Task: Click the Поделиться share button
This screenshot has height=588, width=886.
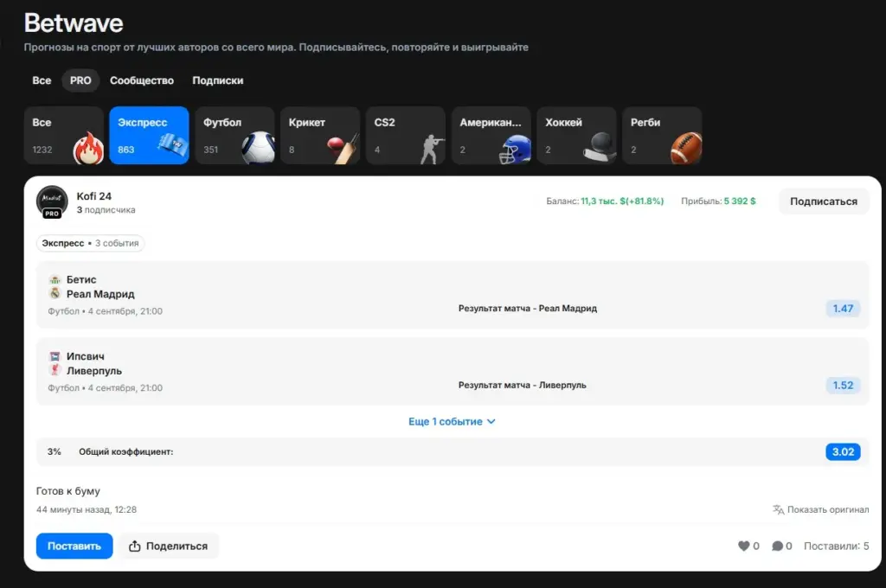Action: point(169,546)
